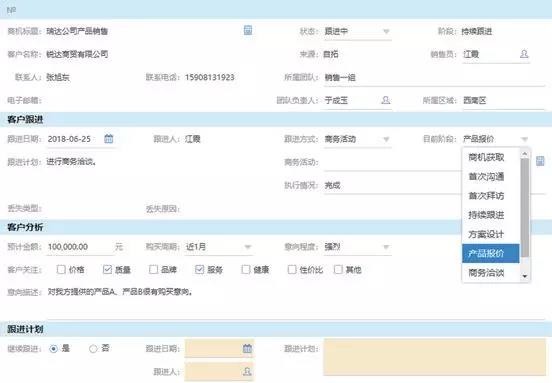The image size is (552, 383).
Task: Click the 所属团队 field showing 销售一组
Action: [x=435, y=77]
